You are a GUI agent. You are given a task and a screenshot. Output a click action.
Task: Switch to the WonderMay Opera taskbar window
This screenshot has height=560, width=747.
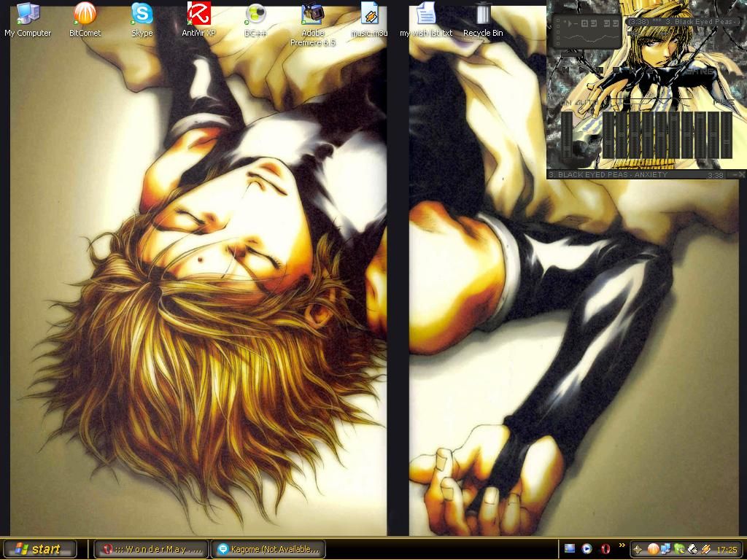tap(152, 549)
